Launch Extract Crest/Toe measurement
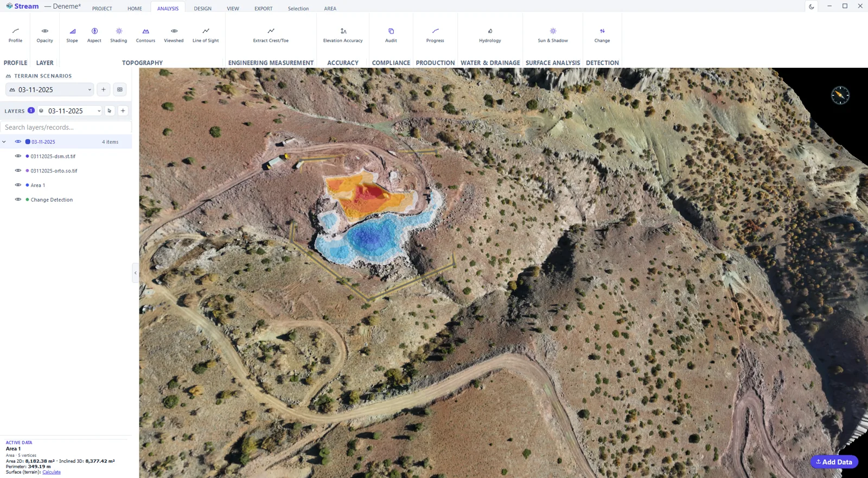This screenshot has width=868, height=478. (271, 35)
